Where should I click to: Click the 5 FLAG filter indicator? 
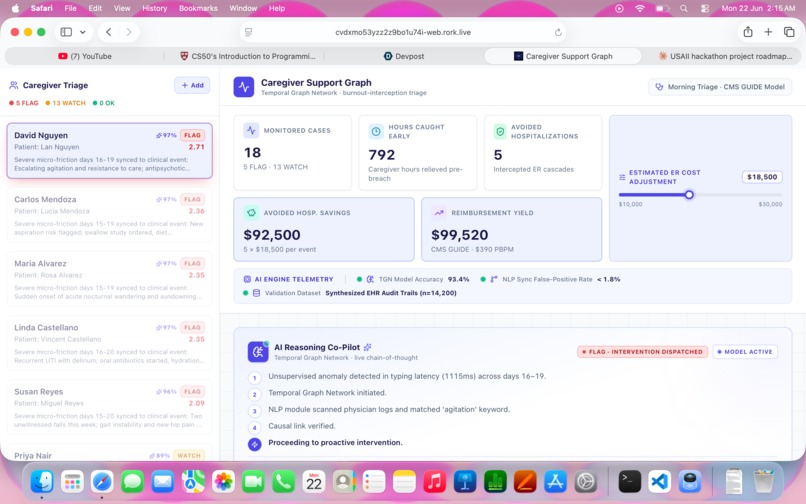[x=24, y=103]
